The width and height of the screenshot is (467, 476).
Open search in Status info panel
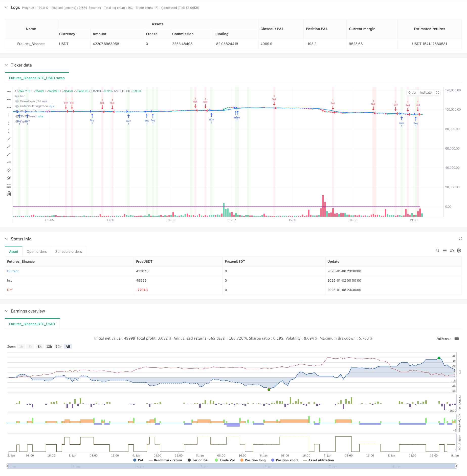[x=437, y=251]
